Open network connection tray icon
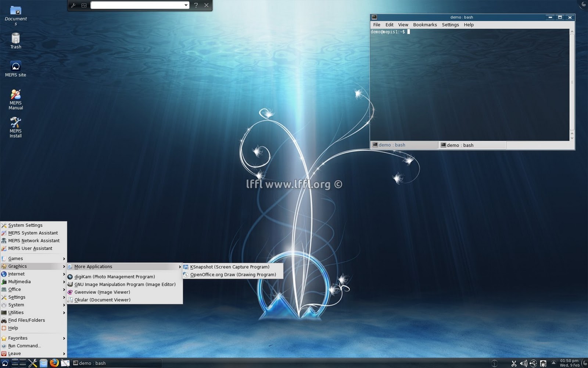This screenshot has height=368, width=588. (543, 364)
